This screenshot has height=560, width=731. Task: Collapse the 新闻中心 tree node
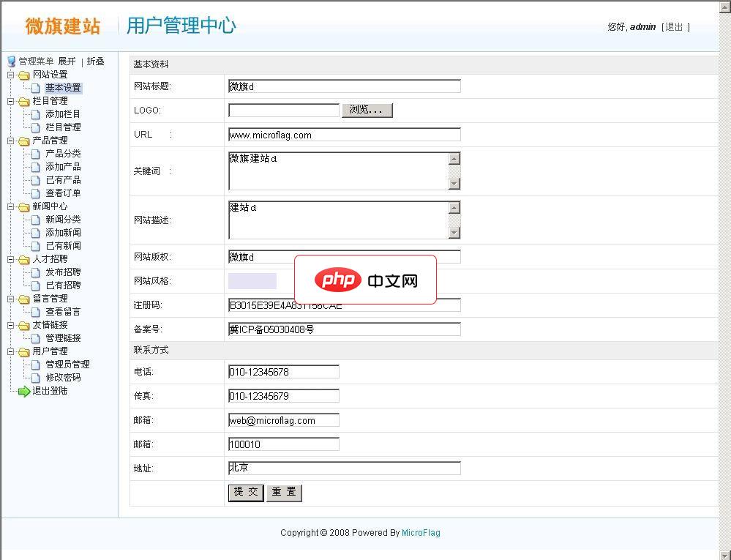point(10,206)
